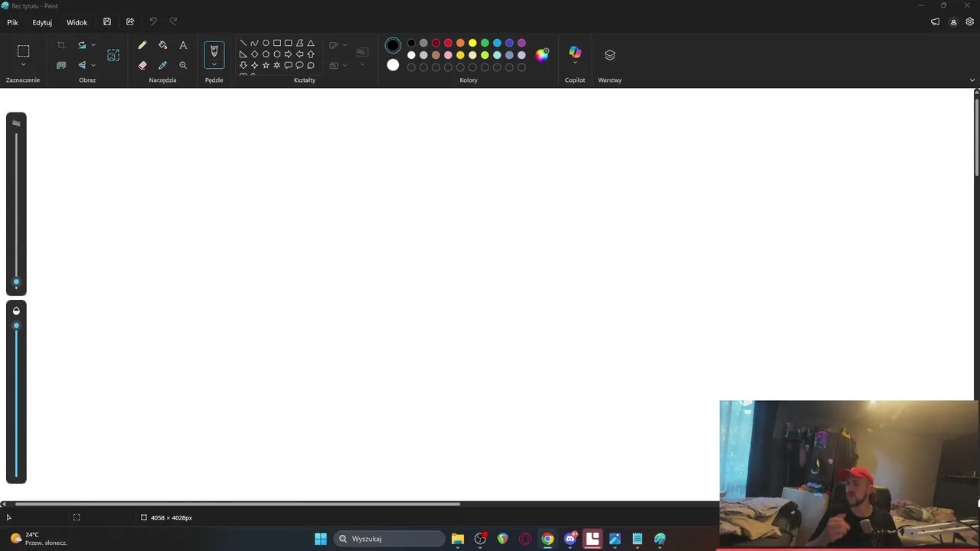The width and height of the screenshot is (980, 551).
Task: Select primary color 1 black circle
Action: 393,45
